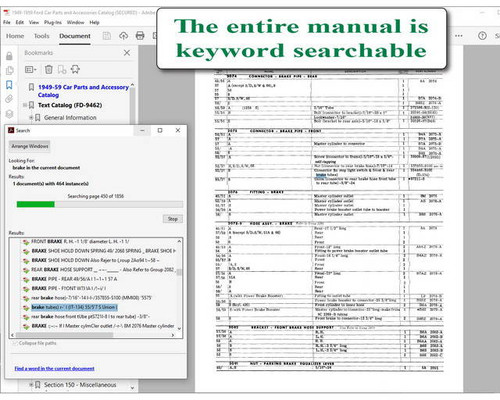This screenshot has height=400, width=500.
Task: Click the Arrange Windows button
Action: [30, 146]
